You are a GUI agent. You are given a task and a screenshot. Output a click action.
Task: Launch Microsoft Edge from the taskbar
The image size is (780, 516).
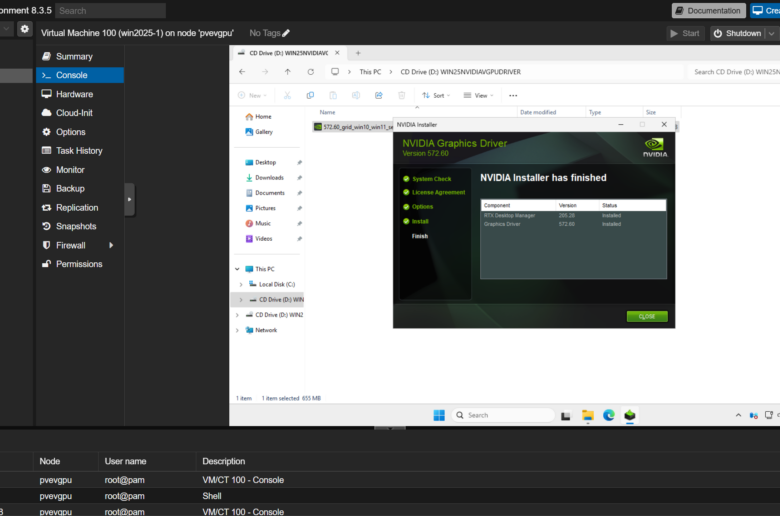(609, 415)
